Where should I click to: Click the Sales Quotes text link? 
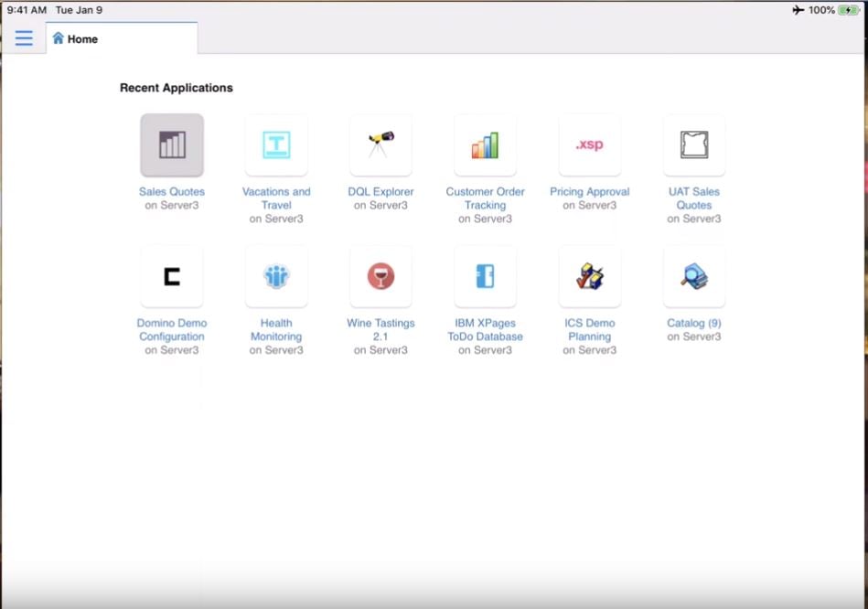pos(172,192)
